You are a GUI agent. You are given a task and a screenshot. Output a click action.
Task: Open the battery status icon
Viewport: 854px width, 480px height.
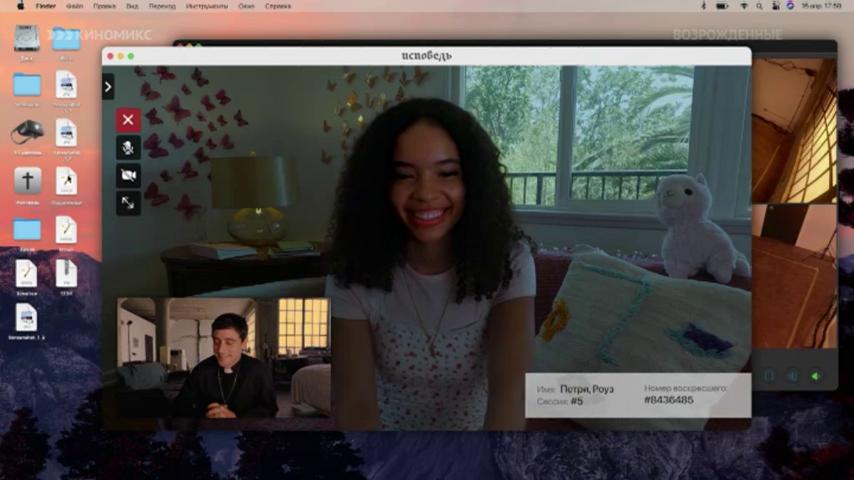pyautogui.click(x=722, y=6)
